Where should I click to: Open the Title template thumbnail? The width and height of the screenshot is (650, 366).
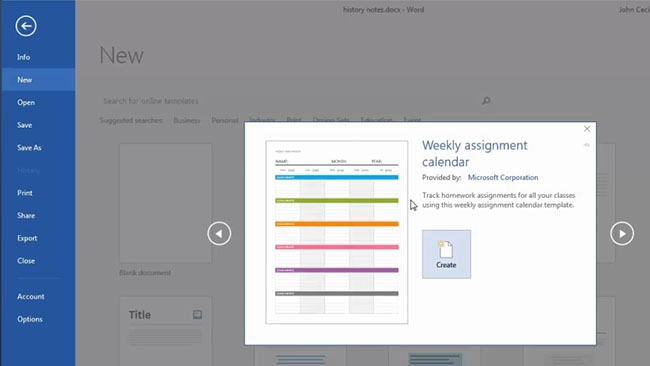pos(165,331)
